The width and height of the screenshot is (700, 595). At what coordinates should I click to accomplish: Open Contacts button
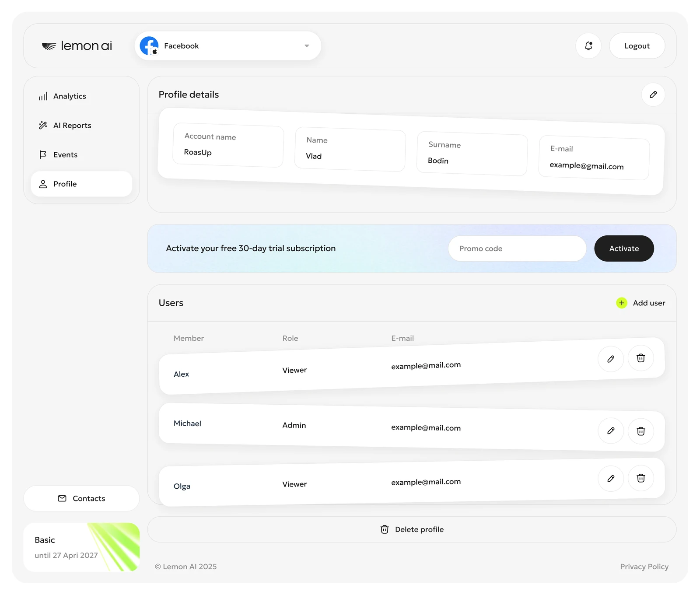pos(81,498)
